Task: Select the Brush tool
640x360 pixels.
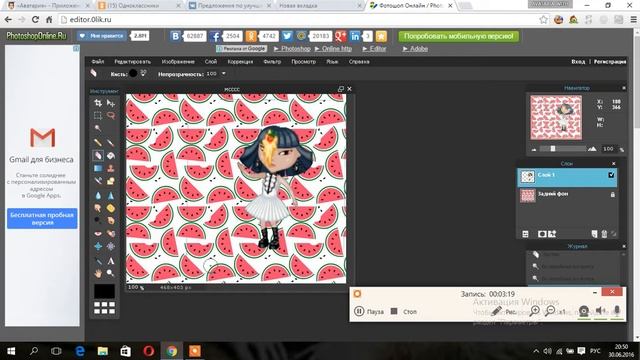Action: [x=111, y=142]
